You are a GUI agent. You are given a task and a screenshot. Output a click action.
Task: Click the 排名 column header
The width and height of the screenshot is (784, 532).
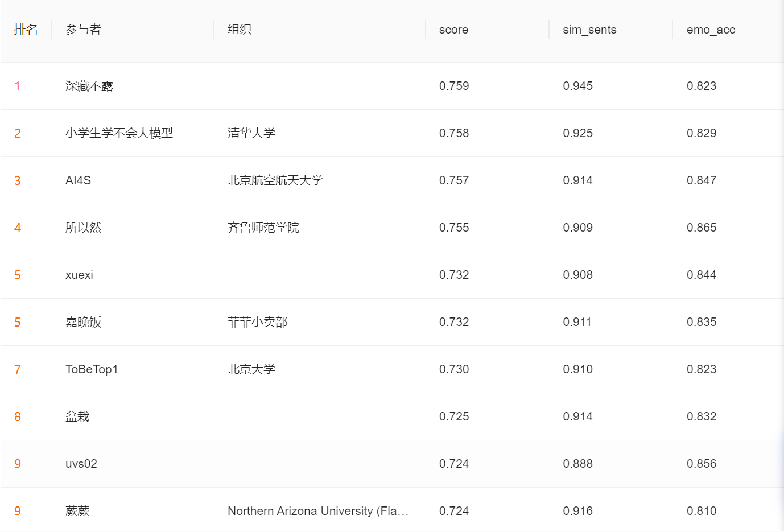pos(26,30)
